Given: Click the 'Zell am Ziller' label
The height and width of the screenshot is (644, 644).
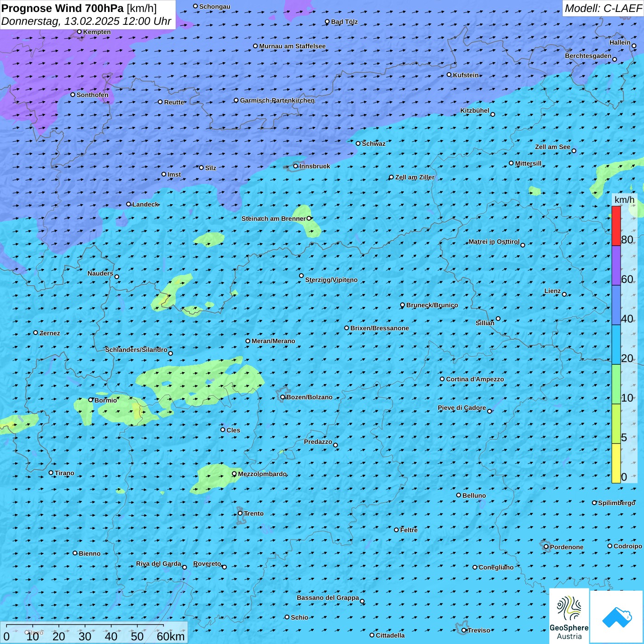Looking at the screenshot, I should (x=414, y=177).
